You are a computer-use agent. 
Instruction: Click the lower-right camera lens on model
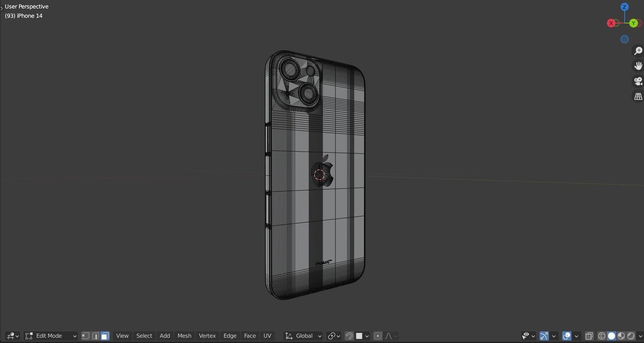[x=309, y=94]
